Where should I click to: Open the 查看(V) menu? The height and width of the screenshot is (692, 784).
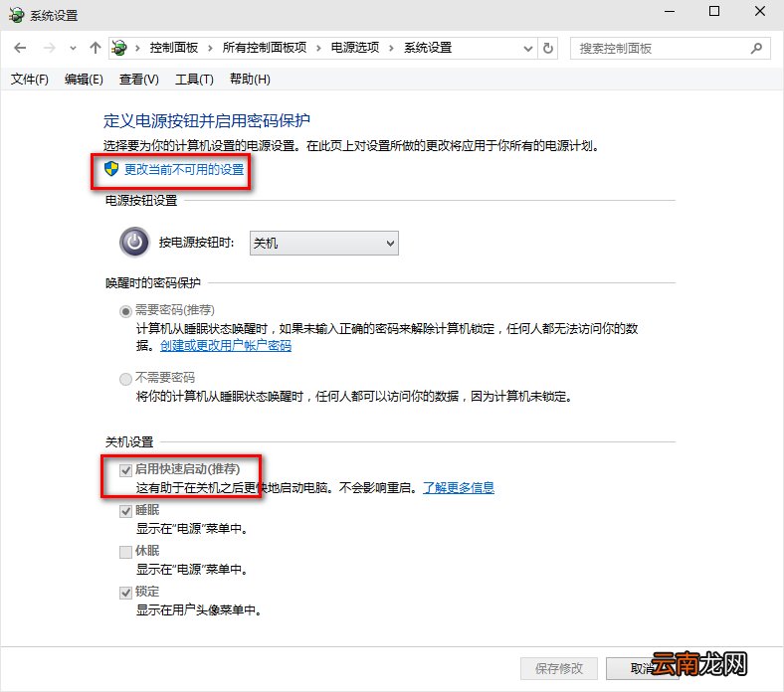139,80
